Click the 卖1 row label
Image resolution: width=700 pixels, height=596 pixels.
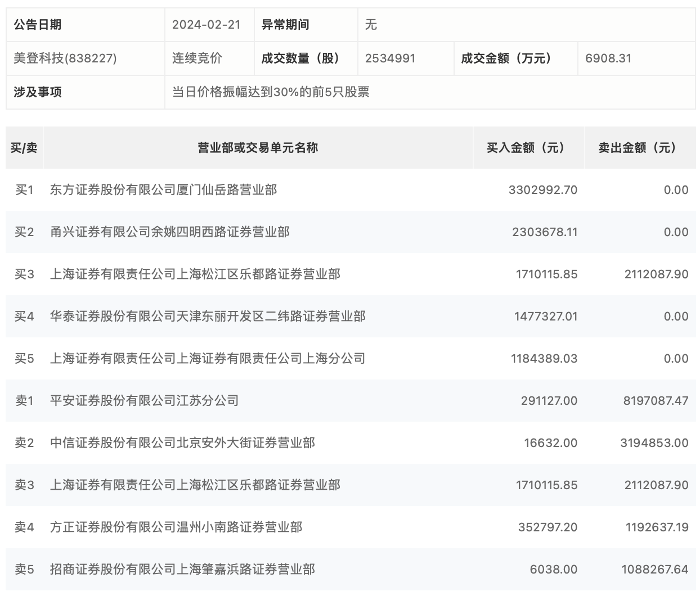click(24, 401)
